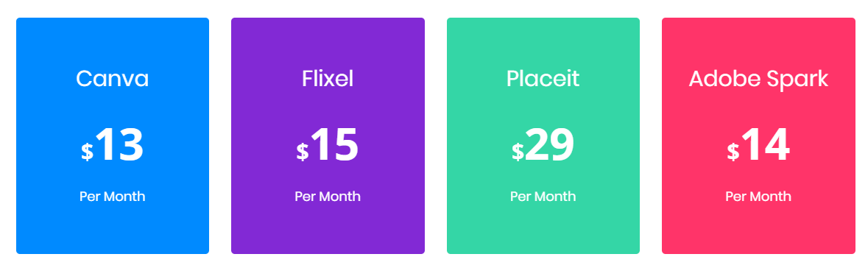This screenshot has width=868, height=268.
Task: Open the Adobe Spark title
Action: tap(758, 79)
